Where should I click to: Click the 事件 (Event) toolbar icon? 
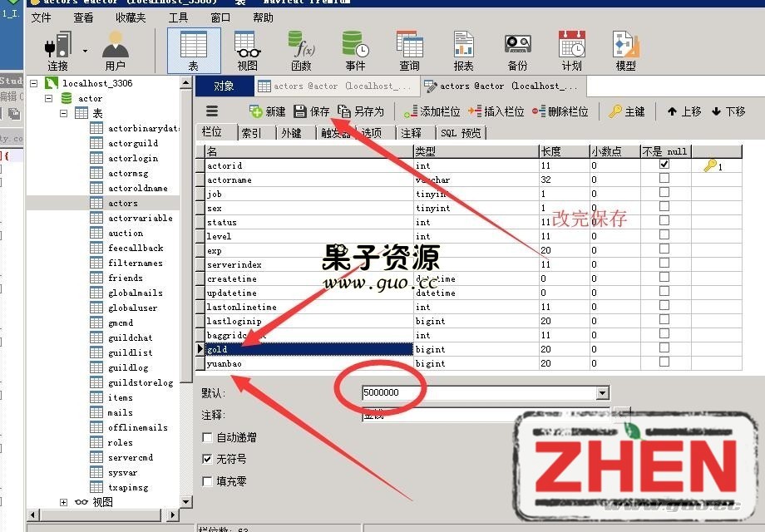[355, 50]
